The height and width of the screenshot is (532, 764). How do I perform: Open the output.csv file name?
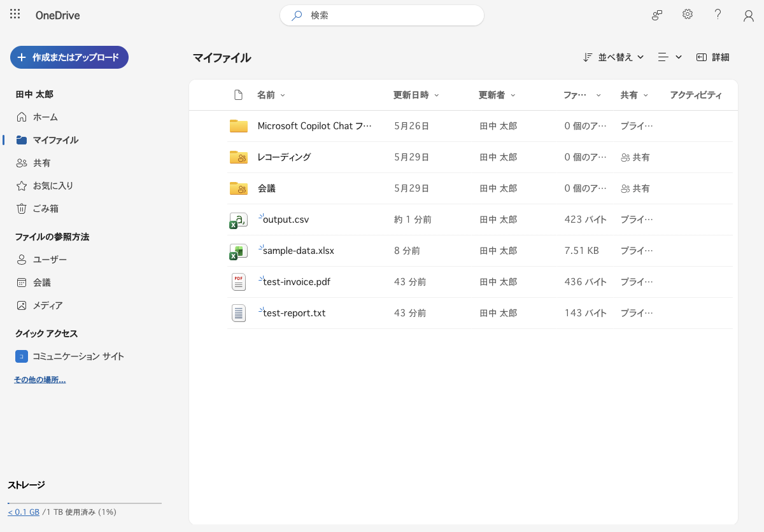point(286,220)
